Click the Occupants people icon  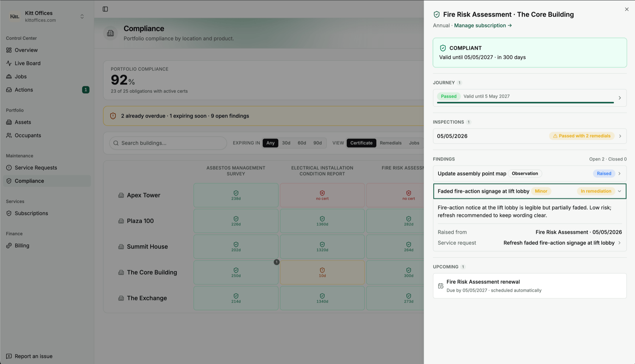[x=9, y=135]
